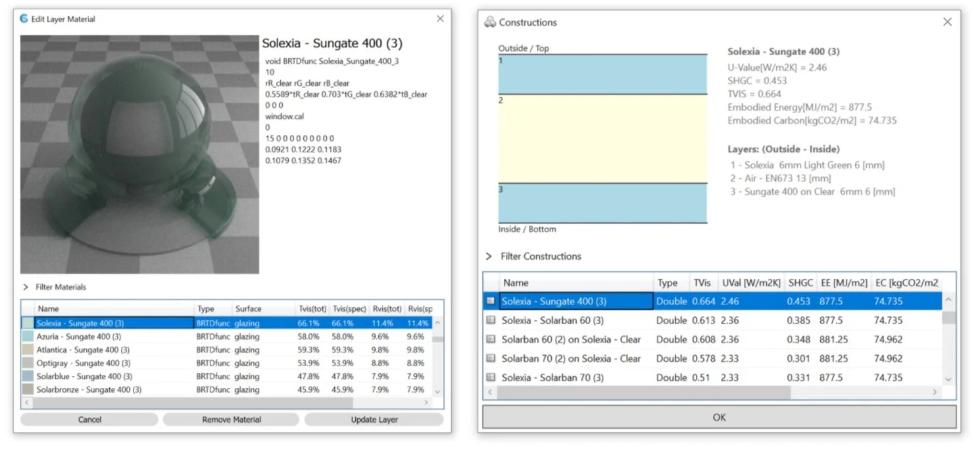Select Solexia - Solarban 60 (3) construction name
Image resolution: width=980 pixels, height=457 pixels.
pyautogui.click(x=552, y=320)
